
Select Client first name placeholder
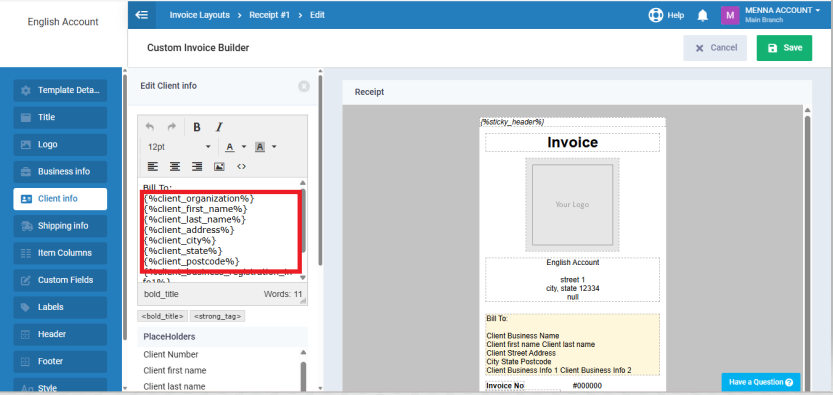(x=175, y=370)
